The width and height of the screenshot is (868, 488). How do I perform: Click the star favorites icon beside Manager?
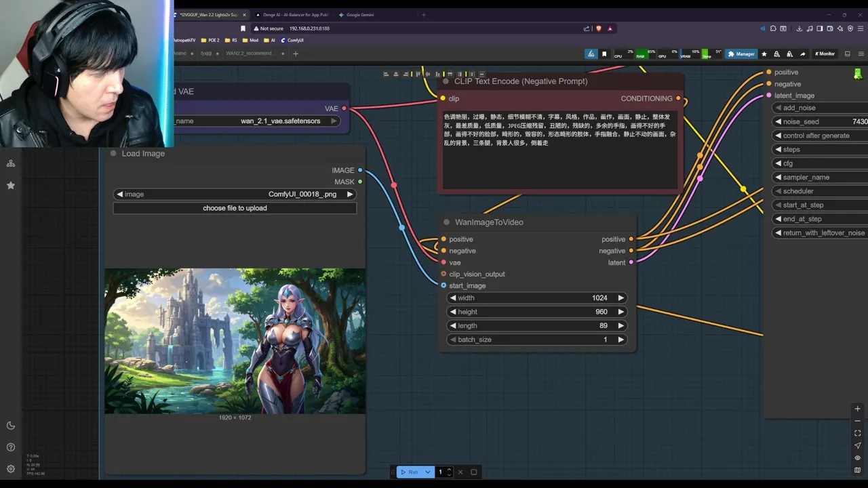[764, 54]
